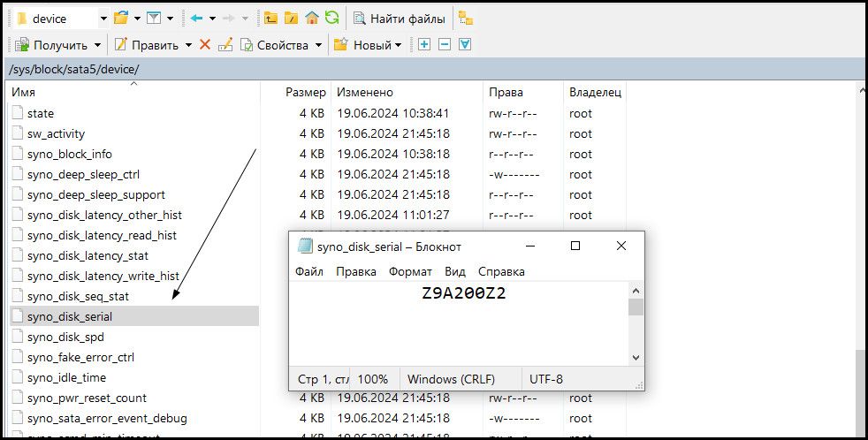Click the rename pencil icon
This screenshot has width=868, height=440.
[225, 44]
